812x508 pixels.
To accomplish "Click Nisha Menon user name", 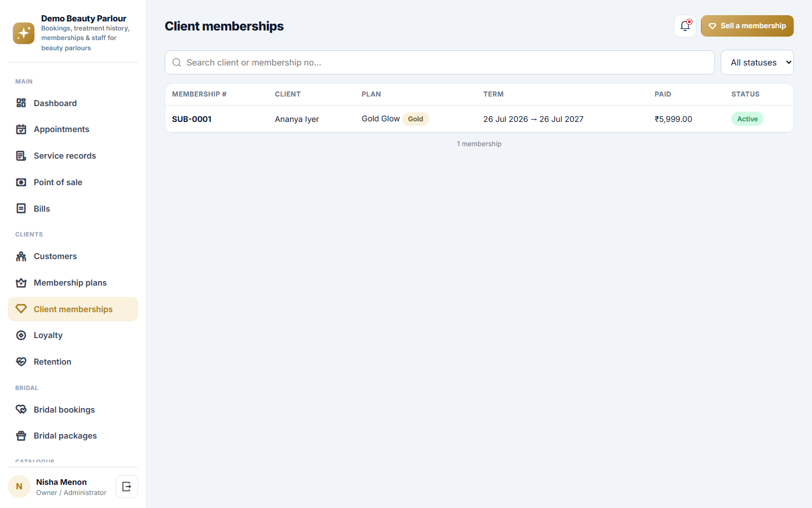I will click(61, 482).
